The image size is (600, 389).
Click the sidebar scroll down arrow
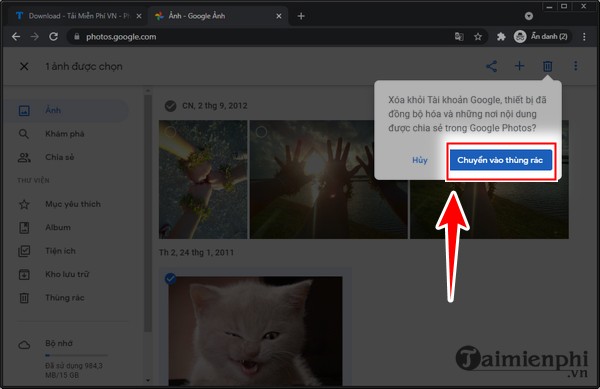148,380
